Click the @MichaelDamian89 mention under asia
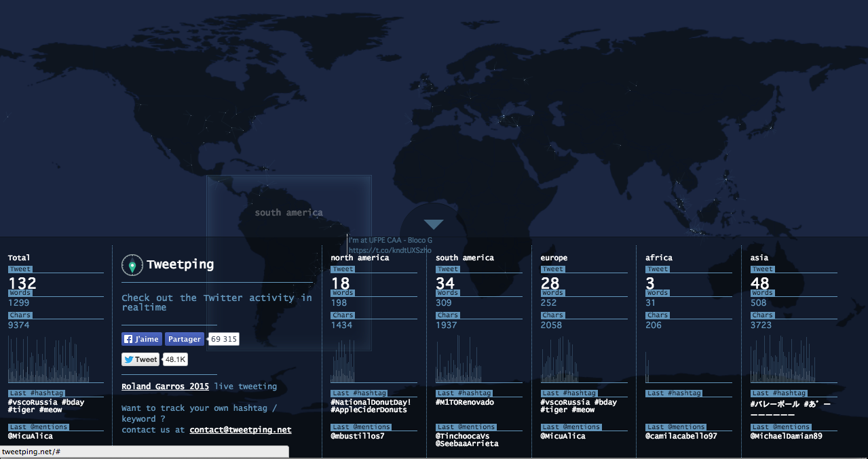The width and height of the screenshot is (868, 459). (785, 435)
